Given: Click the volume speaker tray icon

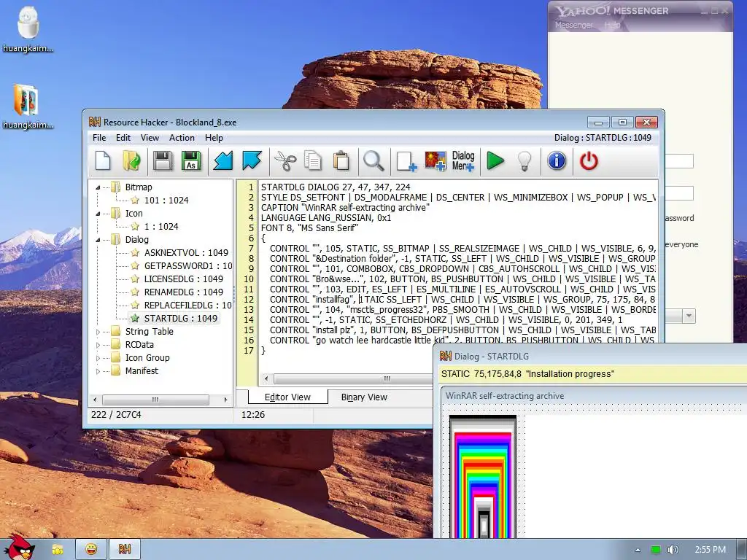Looking at the screenshot, I should 673,550.
